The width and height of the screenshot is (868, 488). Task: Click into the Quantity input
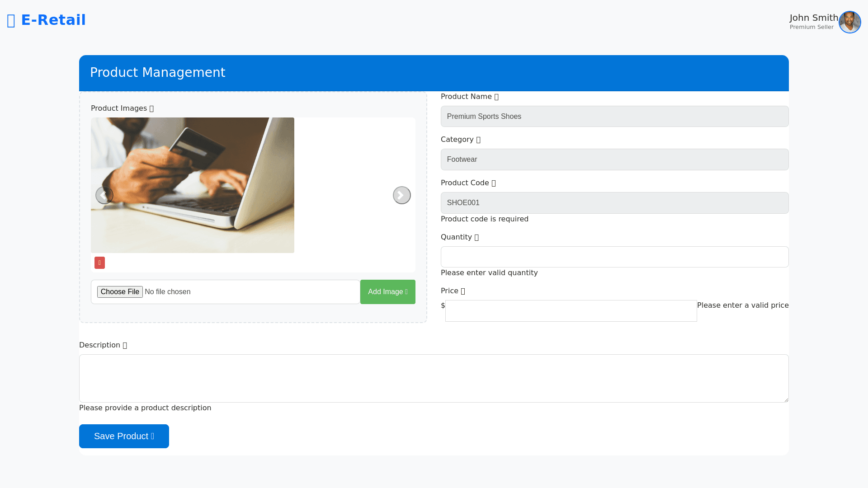(x=614, y=257)
